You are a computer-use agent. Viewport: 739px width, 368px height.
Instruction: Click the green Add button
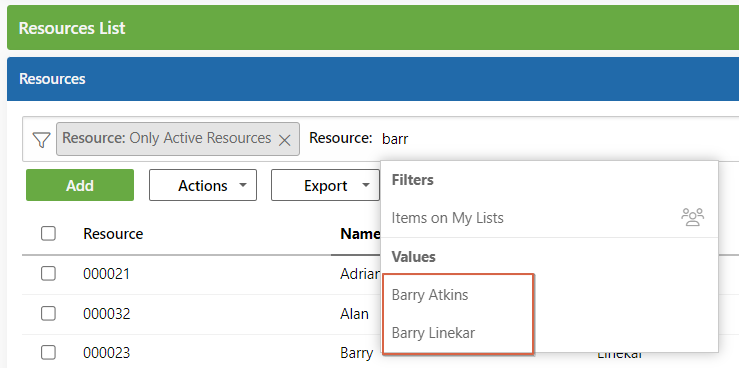pos(80,185)
